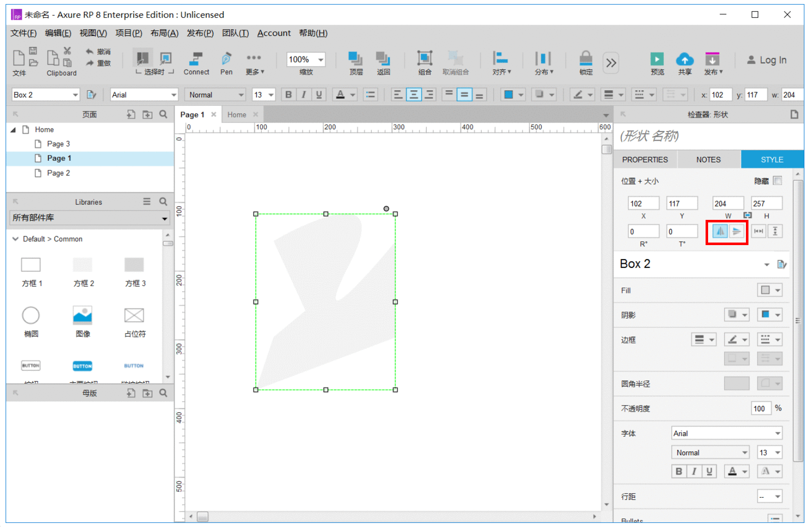Open the 编辑(E) menu
This screenshot has width=812, height=529.
click(x=58, y=33)
